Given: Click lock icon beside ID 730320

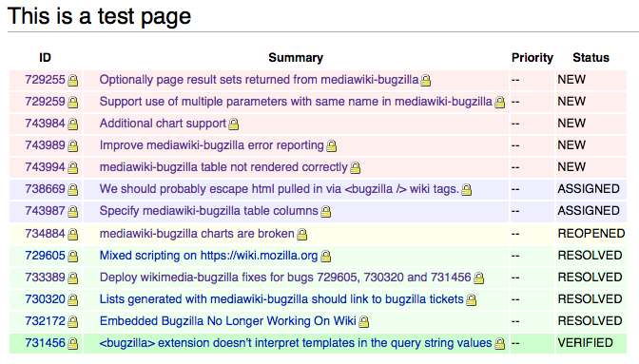Looking at the screenshot, I should (x=73, y=300).
